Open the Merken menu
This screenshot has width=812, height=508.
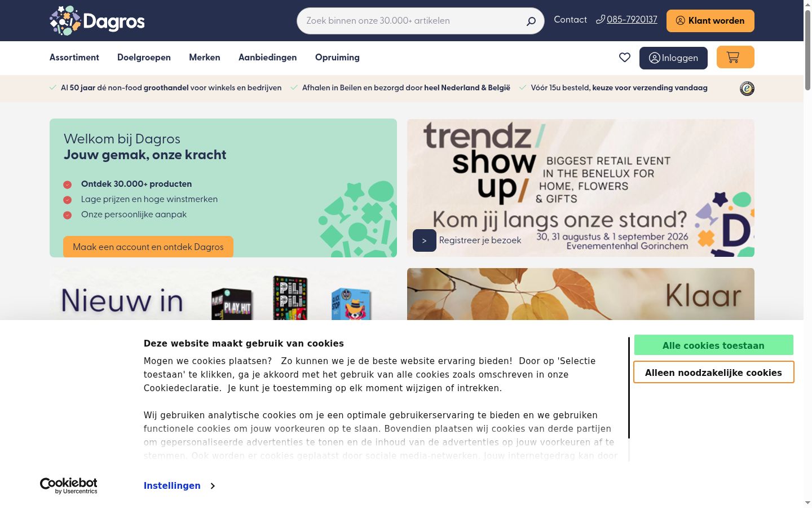pos(205,58)
